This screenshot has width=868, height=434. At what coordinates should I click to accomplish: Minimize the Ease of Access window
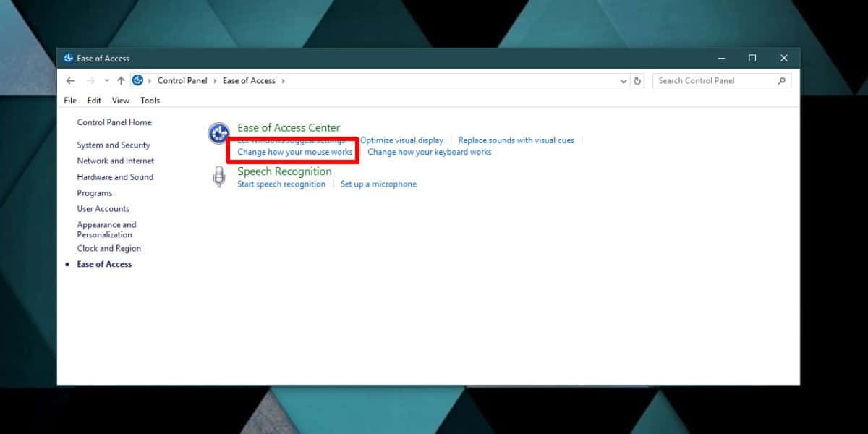(x=721, y=59)
